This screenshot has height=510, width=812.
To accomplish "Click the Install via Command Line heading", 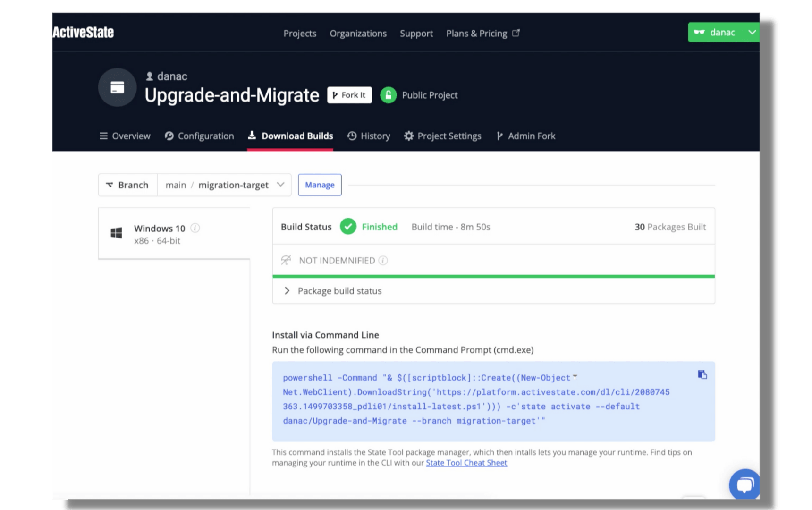I will click(325, 335).
